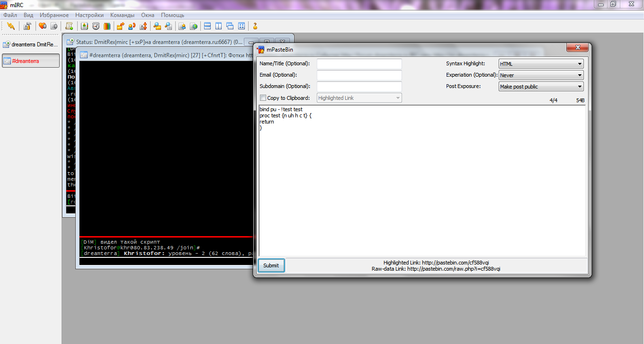The height and width of the screenshot is (344, 644).
Task: Click the Arrange Icons grid toolbar icon
Action: (241, 26)
